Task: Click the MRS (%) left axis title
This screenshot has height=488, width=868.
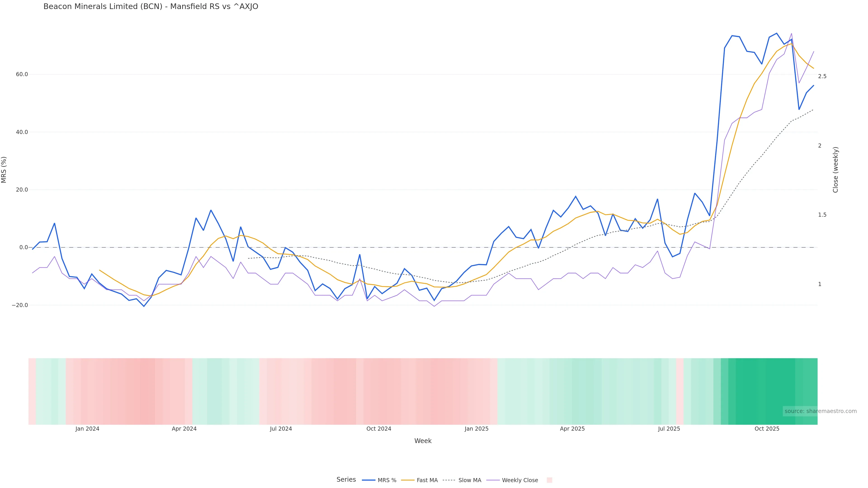Action: [4, 170]
